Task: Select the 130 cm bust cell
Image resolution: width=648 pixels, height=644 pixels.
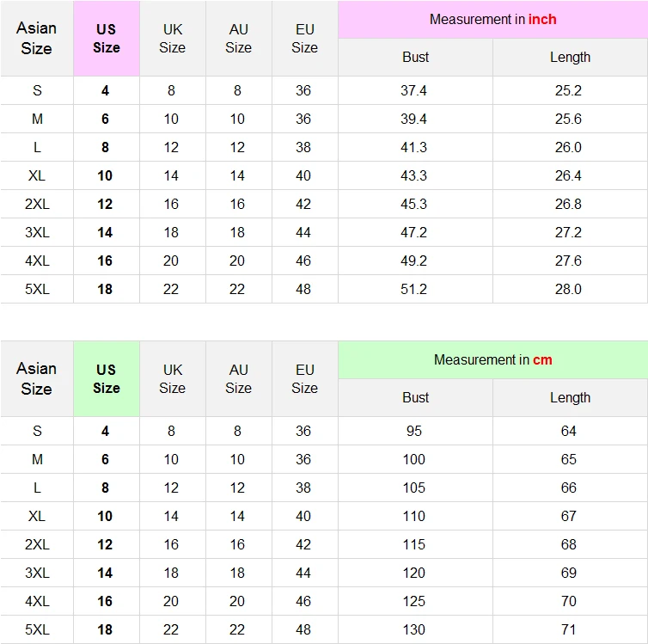Action: (x=414, y=629)
